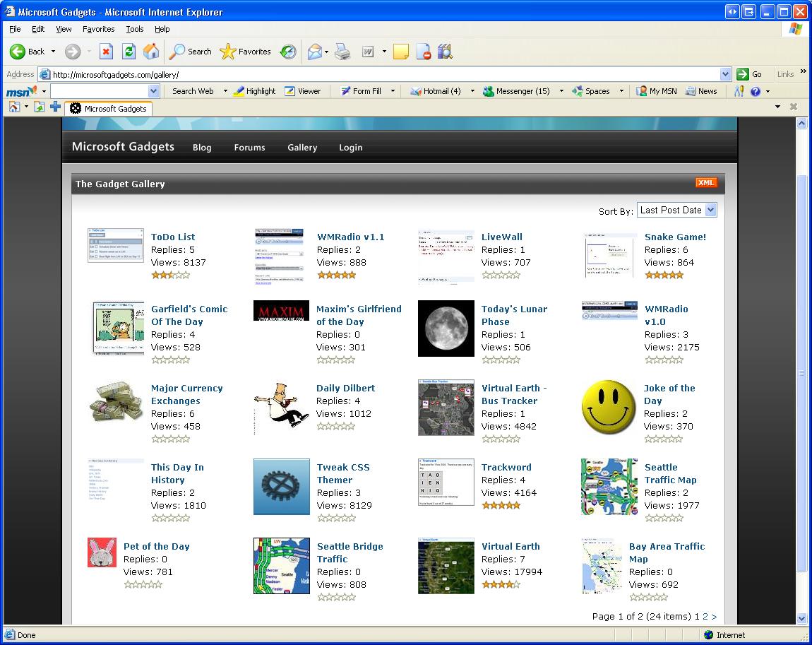Click the MSN toolbar search input box
The width and height of the screenshot is (812, 645).
point(100,91)
